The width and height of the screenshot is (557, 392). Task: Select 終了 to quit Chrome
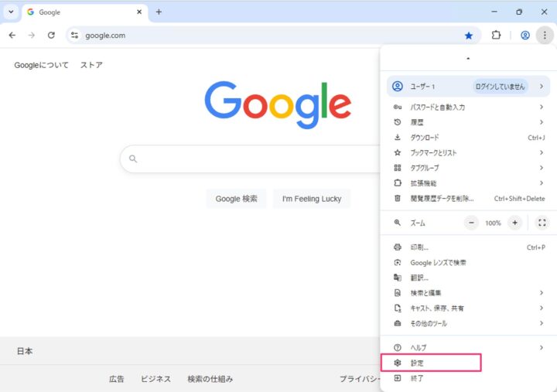point(468,379)
